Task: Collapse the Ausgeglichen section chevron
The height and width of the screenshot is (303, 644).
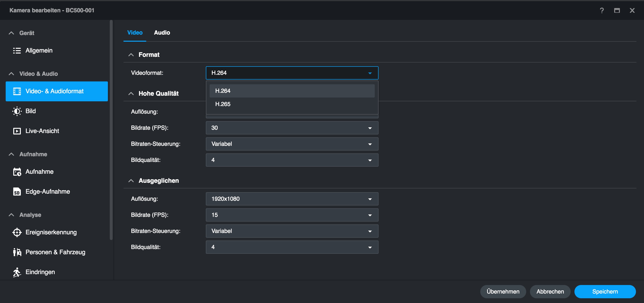Action: [x=131, y=181]
